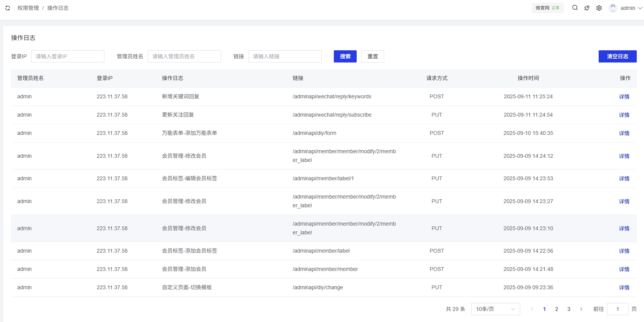Click the previous page arrow

532,309
